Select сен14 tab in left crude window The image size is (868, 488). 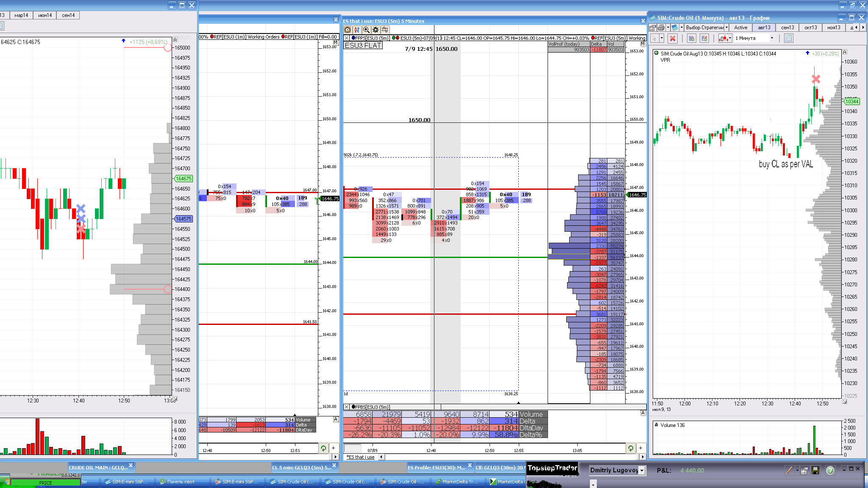[68, 15]
